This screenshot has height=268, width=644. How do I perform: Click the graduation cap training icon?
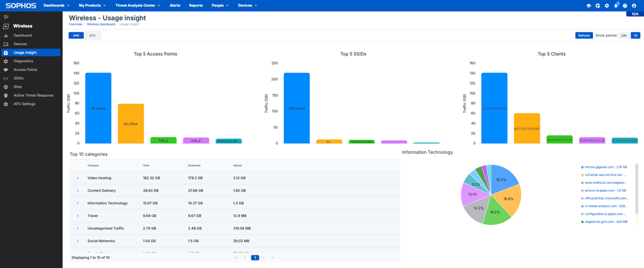(588, 6)
